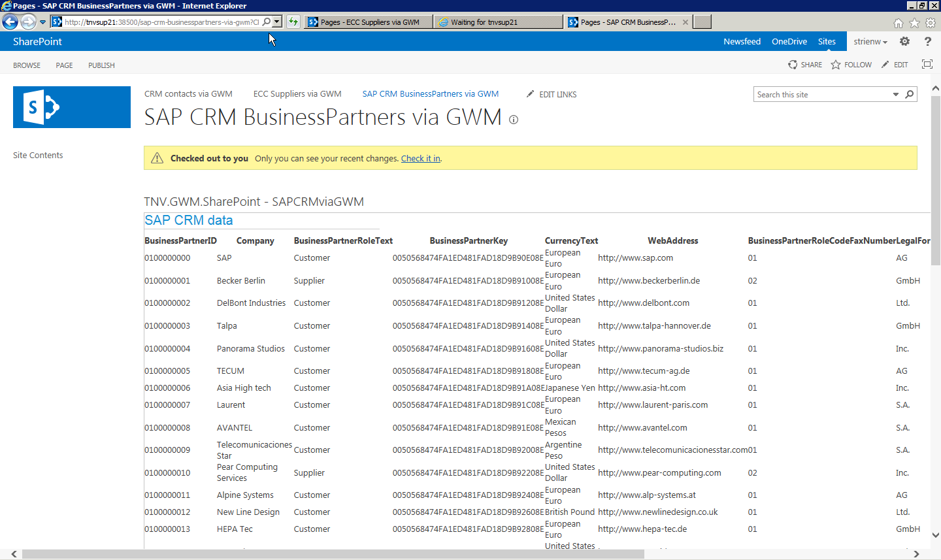This screenshot has width=941, height=560.
Task: Click the DelBont Industries company cell
Action: [251, 303]
